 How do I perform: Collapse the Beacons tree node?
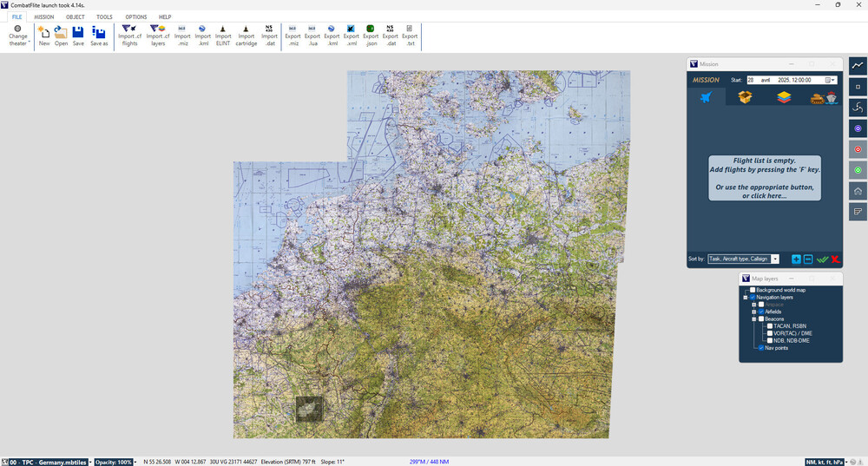[x=753, y=318]
